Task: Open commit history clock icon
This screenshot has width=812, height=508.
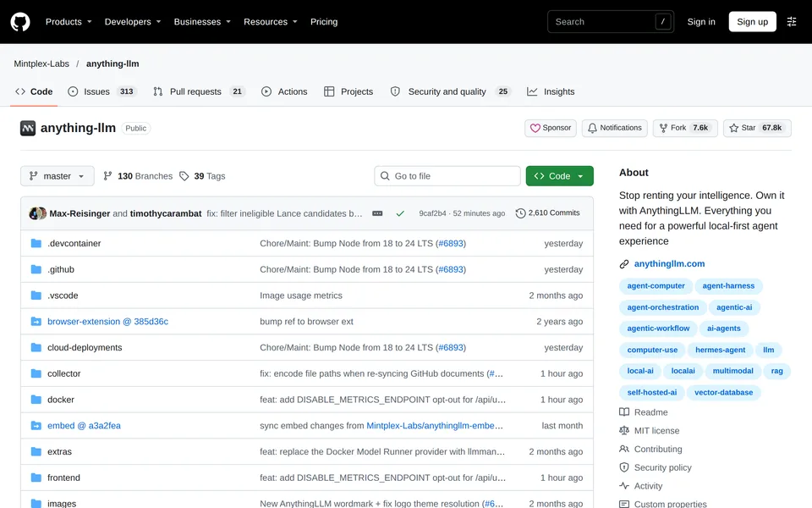Action: [520, 213]
